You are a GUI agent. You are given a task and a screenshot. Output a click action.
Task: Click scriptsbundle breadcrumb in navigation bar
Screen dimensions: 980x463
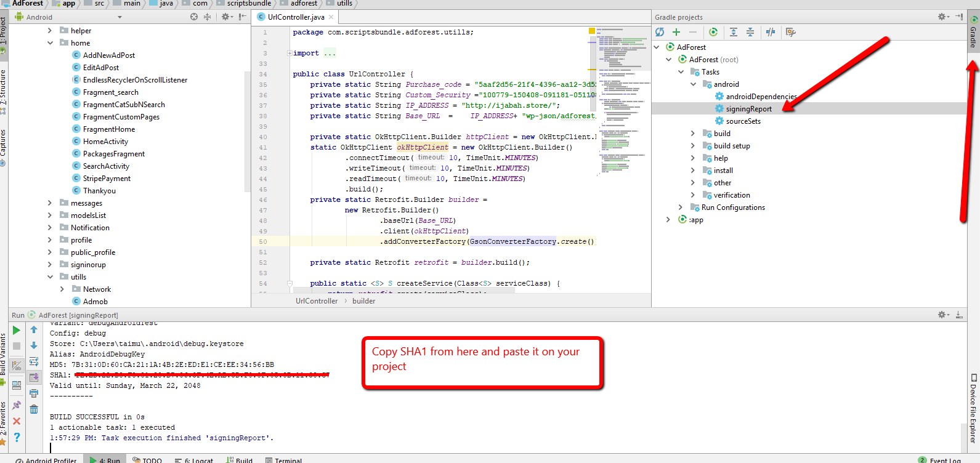point(243,3)
